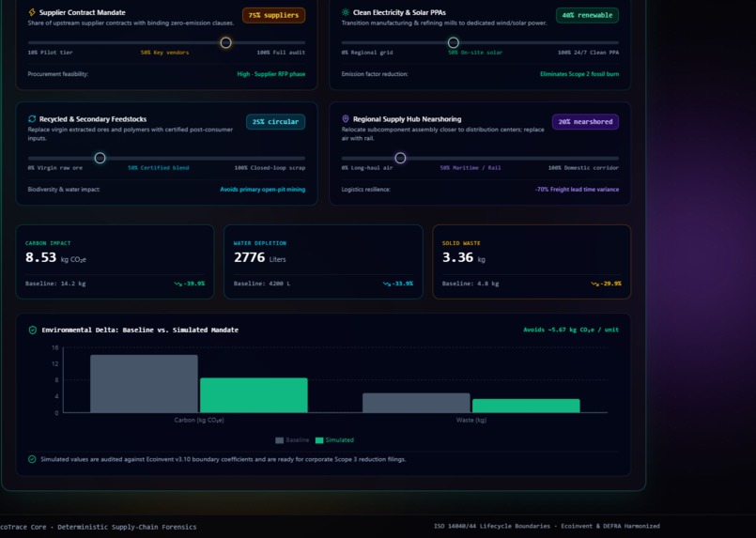Click the circled checkmark icon next to audit note
Screen dimensions: 756x538
(32, 459)
